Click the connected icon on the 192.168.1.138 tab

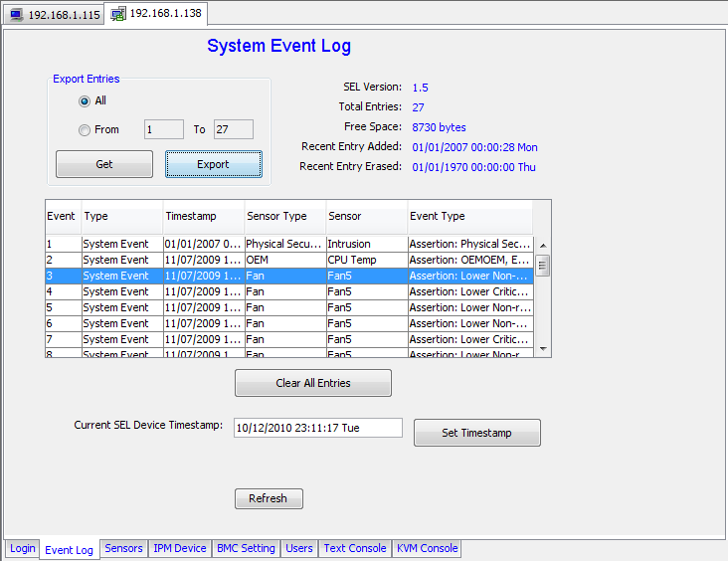118,14
